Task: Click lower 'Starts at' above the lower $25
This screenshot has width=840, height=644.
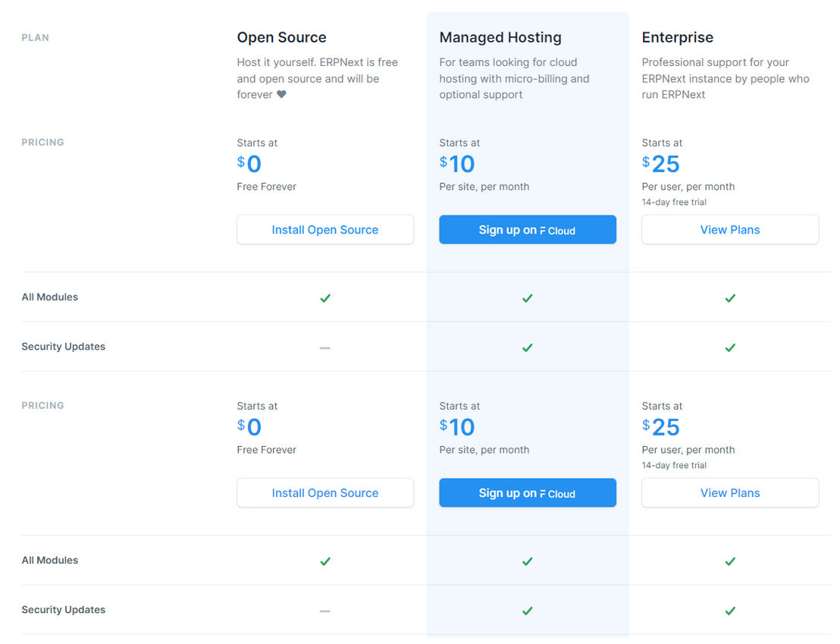Action: point(662,406)
